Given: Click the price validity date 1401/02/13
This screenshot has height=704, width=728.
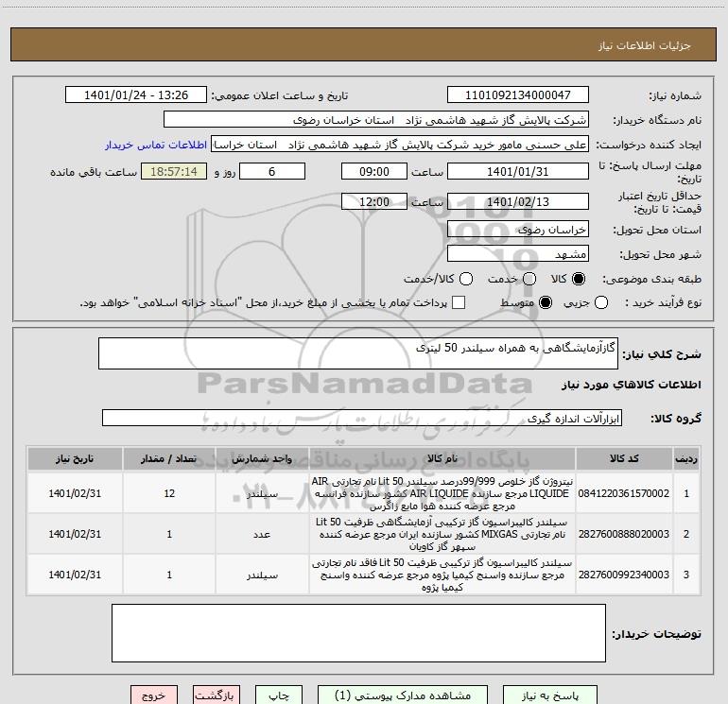Looking at the screenshot, I should (x=518, y=201).
